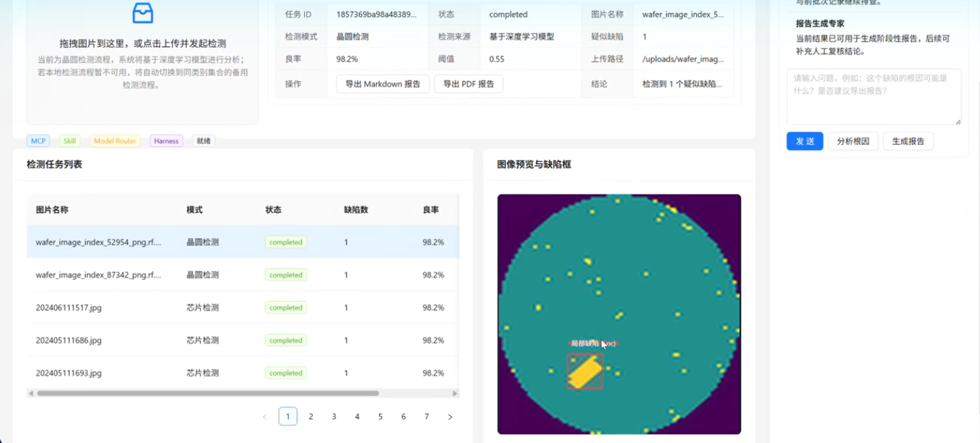
Task: Click threshold value 0.55
Action: tap(496, 59)
